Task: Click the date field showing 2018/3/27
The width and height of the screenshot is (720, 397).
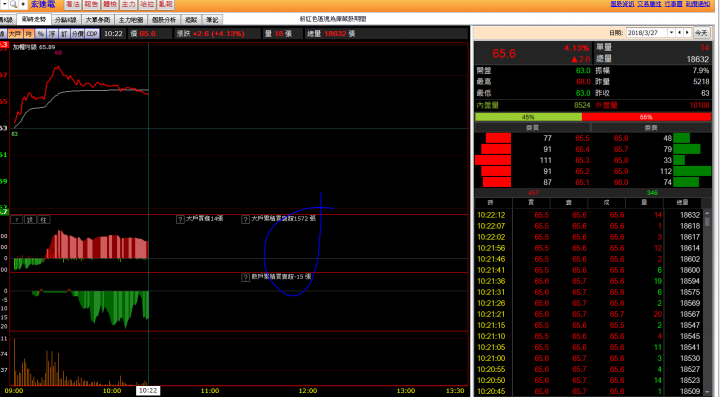Action: click(x=647, y=33)
